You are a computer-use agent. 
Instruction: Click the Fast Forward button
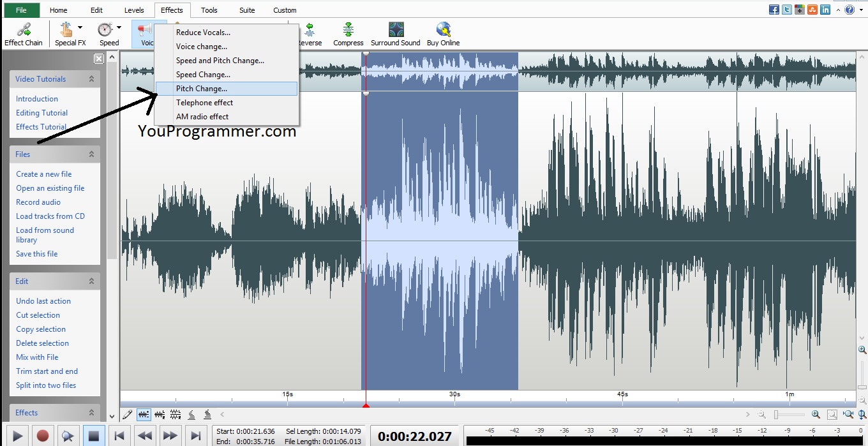pos(170,436)
